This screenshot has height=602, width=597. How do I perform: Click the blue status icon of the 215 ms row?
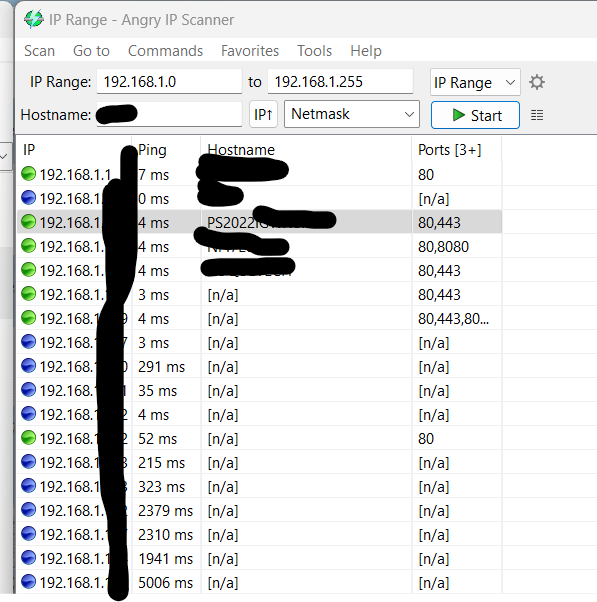tap(28, 462)
